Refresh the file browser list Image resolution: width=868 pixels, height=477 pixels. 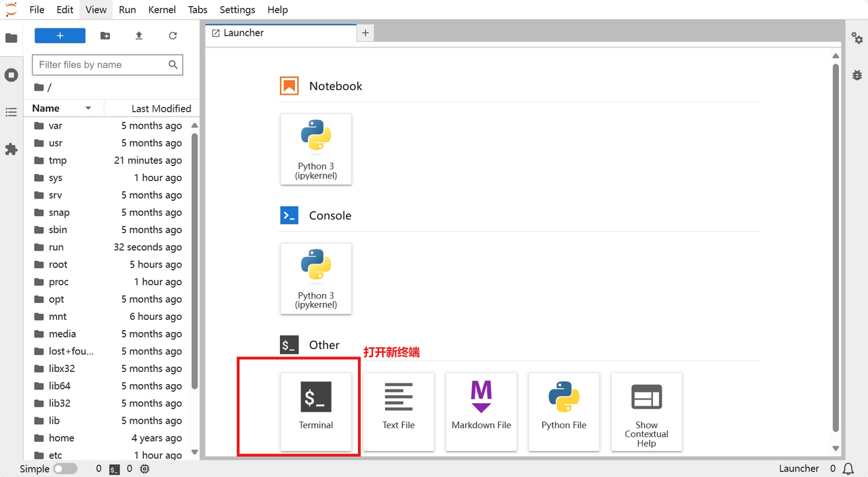coord(173,36)
